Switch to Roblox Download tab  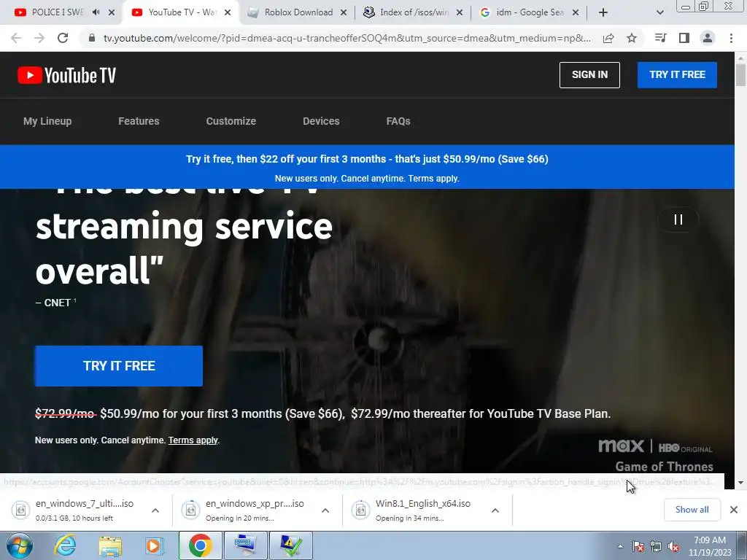point(298,12)
